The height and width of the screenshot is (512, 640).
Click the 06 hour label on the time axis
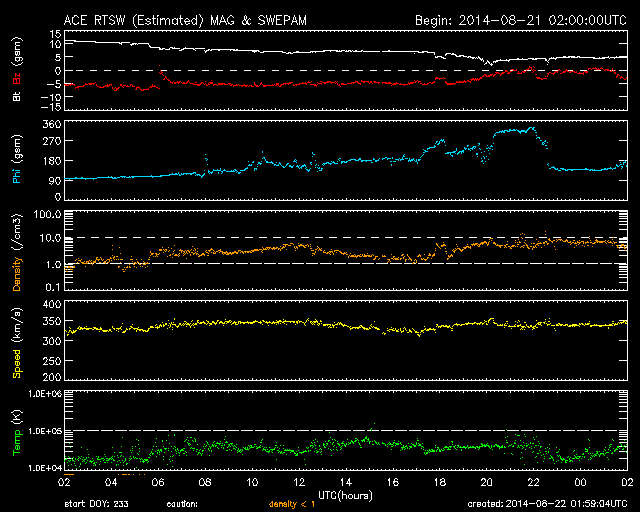pos(158,482)
